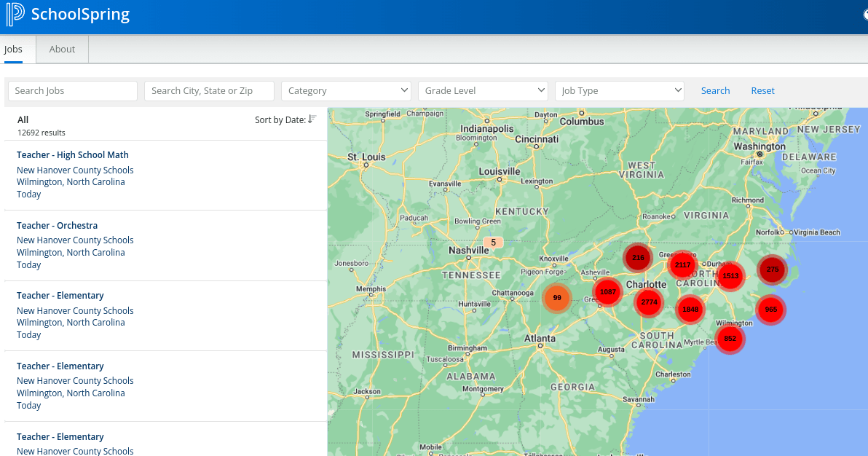Toggle the Sort by Date order icon

[x=312, y=119]
